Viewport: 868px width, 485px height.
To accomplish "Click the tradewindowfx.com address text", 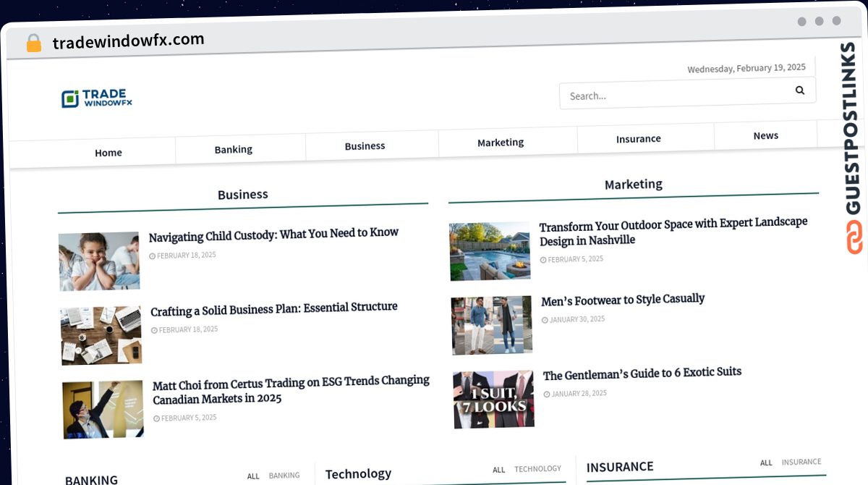I will pos(128,41).
